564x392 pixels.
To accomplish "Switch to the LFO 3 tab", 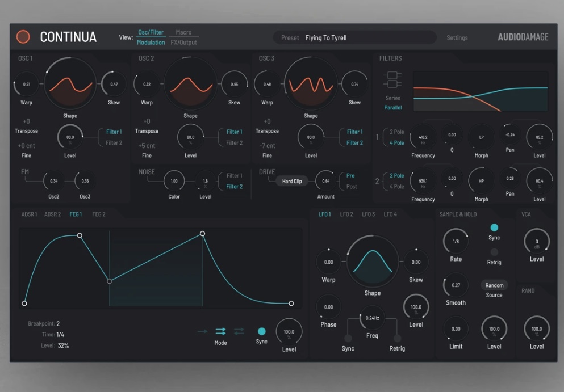I will pos(368,214).
